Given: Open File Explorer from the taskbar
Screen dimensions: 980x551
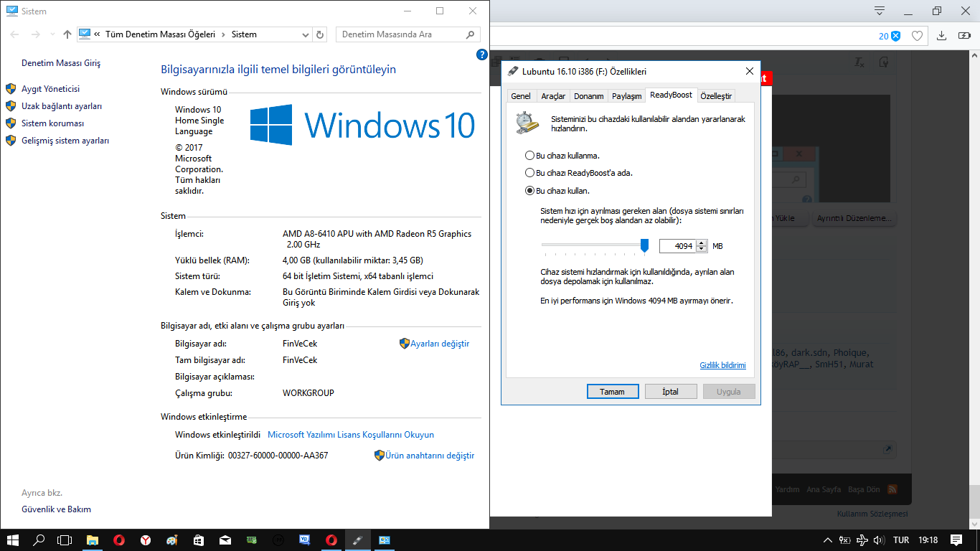Looking at the screenshot, I should point(93,540).
